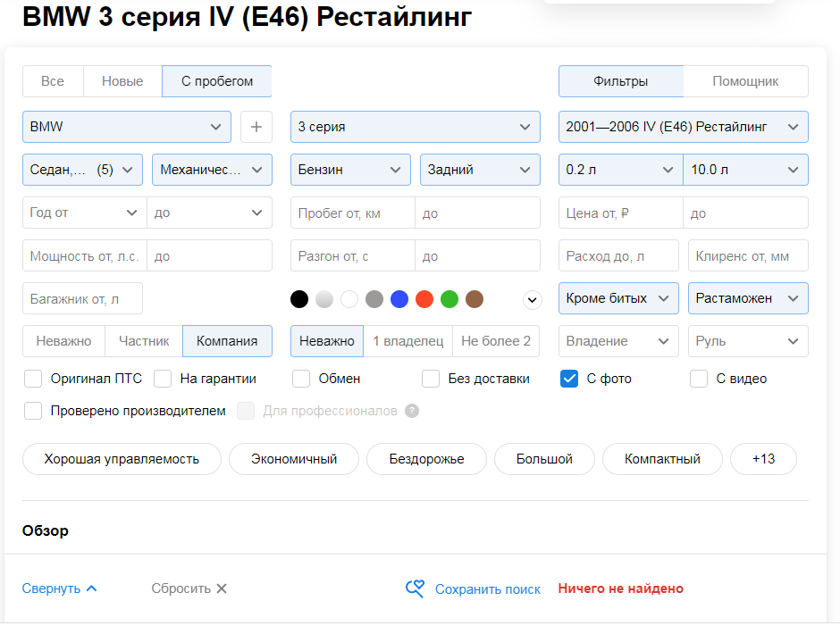Switch to the Помощник tab
The image size is (840, 626).
click(745, 81)
